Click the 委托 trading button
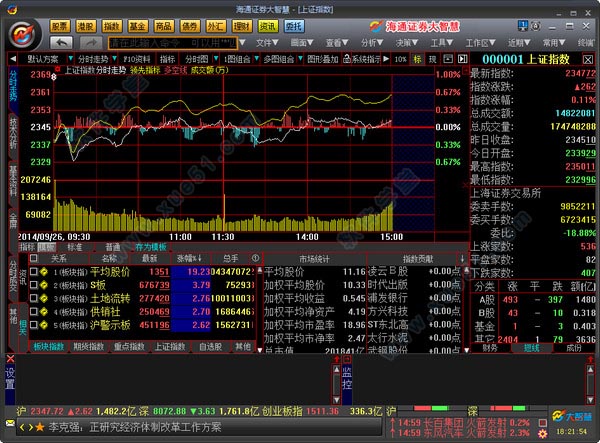 (x=294, y=26)
